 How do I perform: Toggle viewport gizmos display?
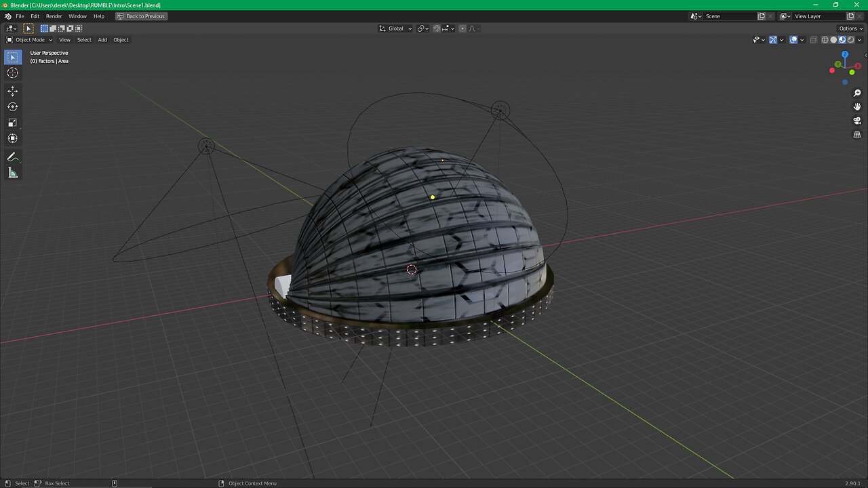[x=773, y=40]
